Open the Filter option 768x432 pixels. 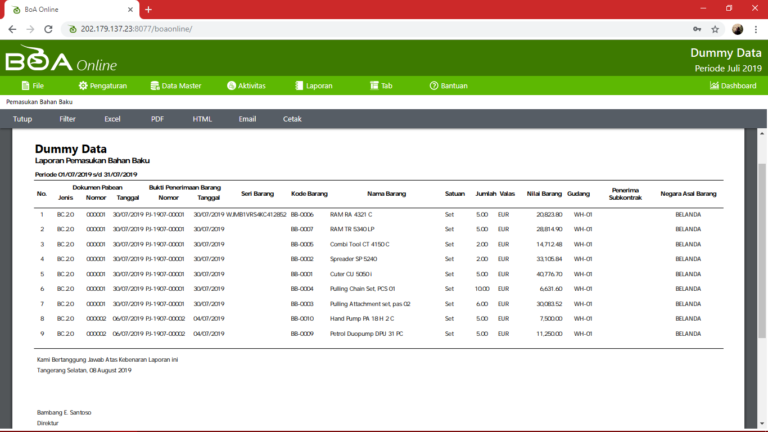(x=67, y=119)
